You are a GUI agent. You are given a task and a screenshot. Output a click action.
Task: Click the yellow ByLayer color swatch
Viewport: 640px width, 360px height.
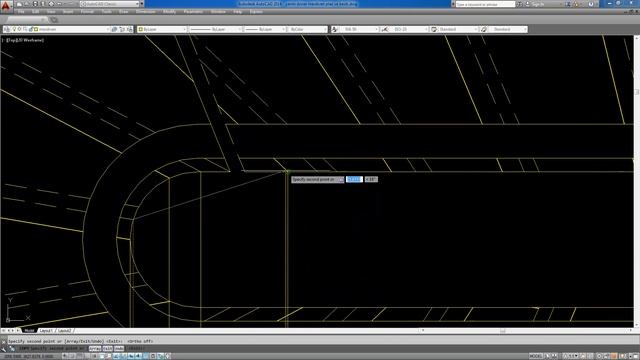point(140,29)
